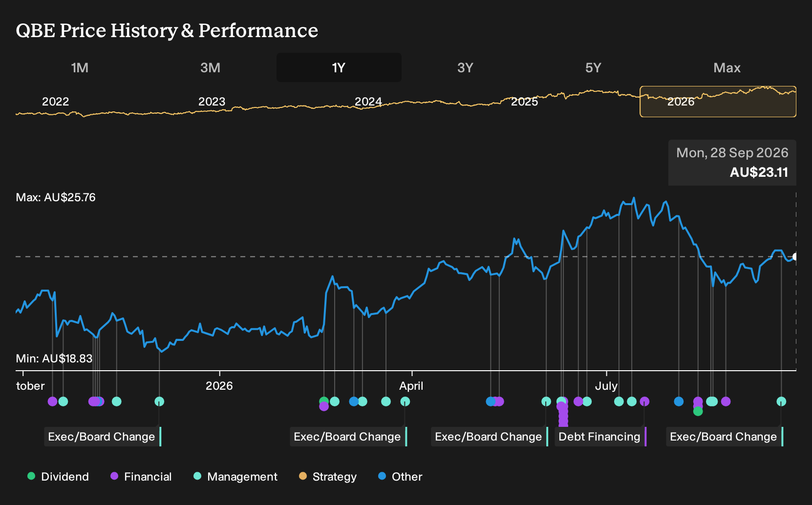
Task: Show the Max range tab
Action: pos(727,67)
